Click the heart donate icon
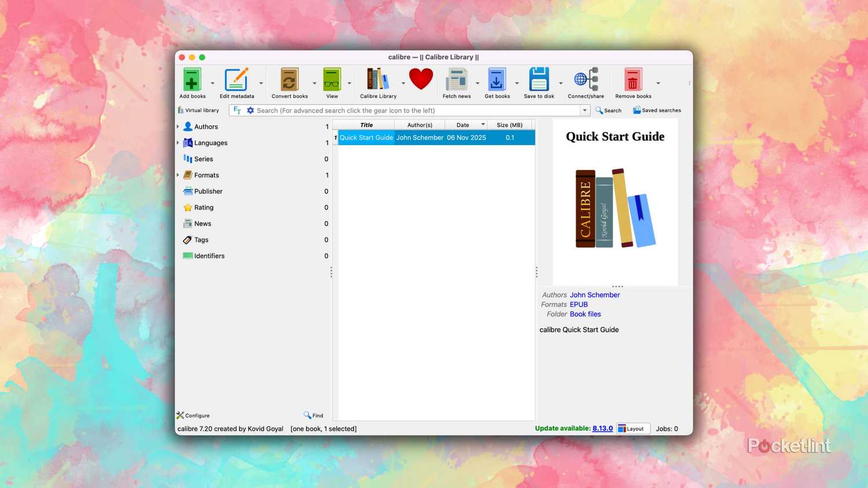This screenshot has height=488, width=868. click(x=421, y=77)
